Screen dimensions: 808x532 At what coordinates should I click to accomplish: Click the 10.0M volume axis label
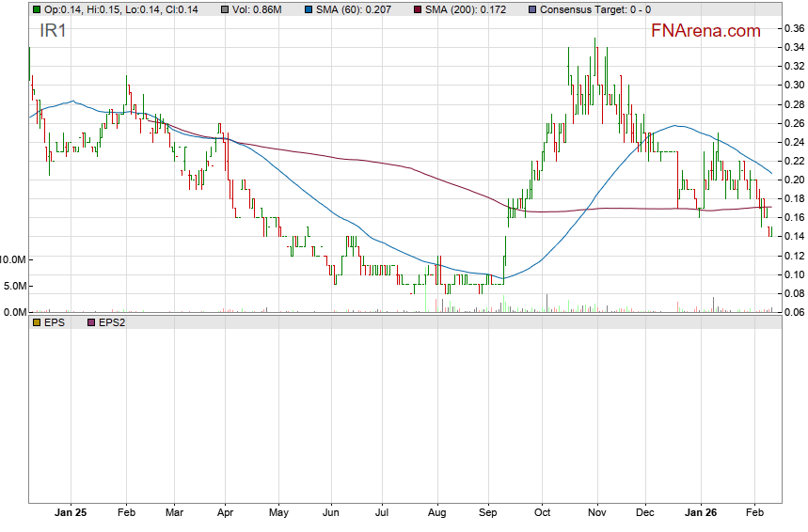tap(13, 259)
